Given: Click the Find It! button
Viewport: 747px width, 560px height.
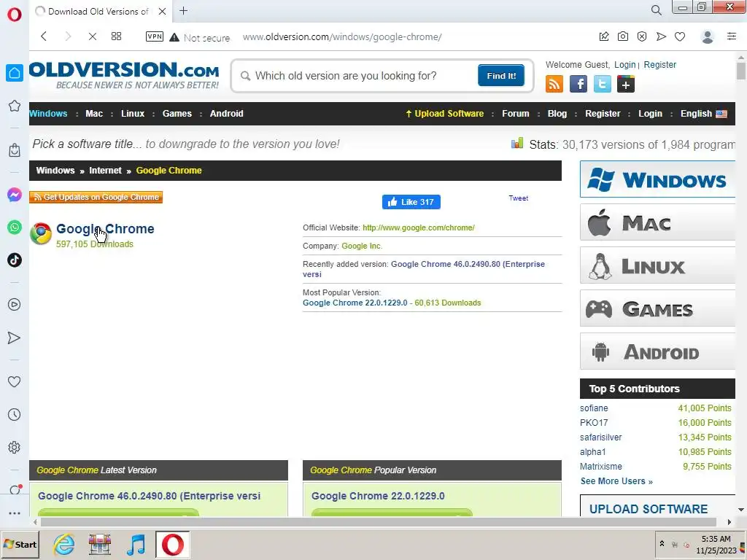Looking at the screenshot, I should pos(501,76).
